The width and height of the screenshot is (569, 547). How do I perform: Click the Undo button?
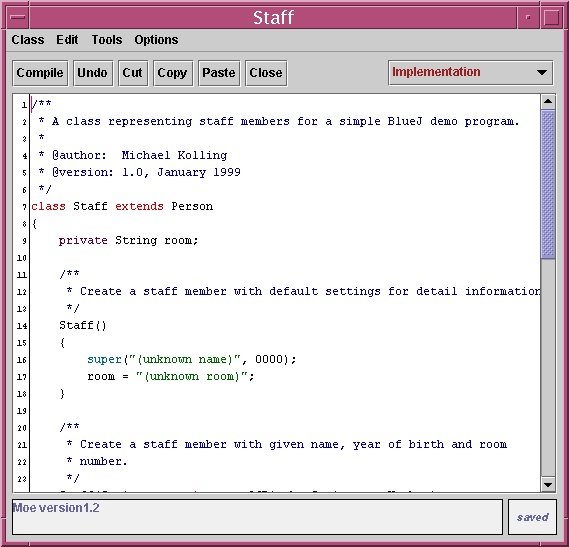tap(93, 73)
